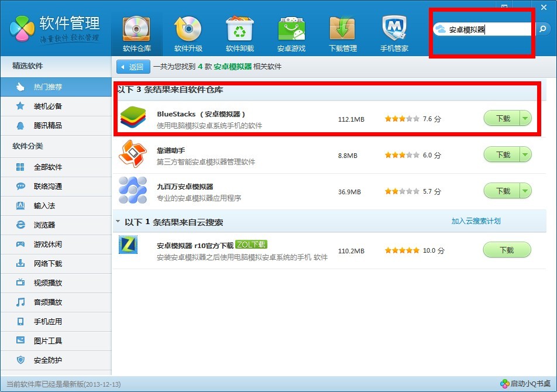Click the search box containing 安卓模拟器
The width and height of the screenshot is (557, 392).
point(483,29)
